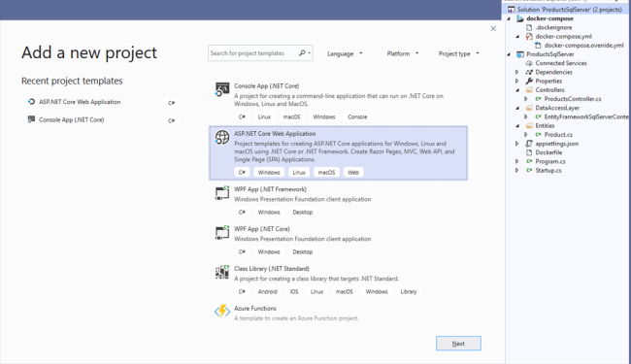631x364 pixels.
Task: Click the ProductsSqlServer project icon
Action: pos(520,54)
